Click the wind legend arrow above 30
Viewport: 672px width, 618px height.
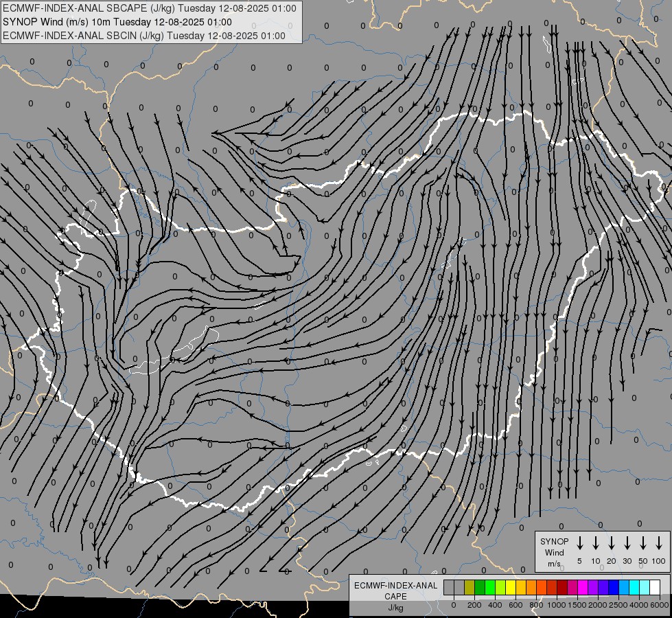(x=627, y=543)
